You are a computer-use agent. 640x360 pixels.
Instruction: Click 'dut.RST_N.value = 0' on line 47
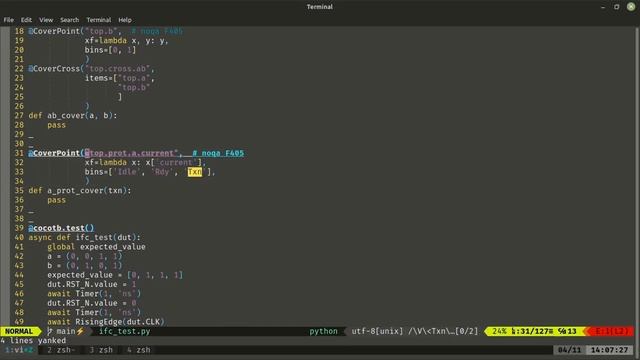coord(91,303)
